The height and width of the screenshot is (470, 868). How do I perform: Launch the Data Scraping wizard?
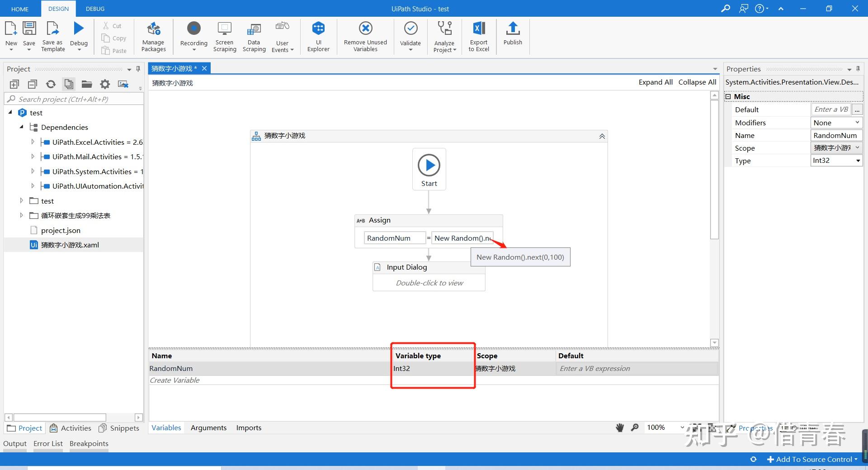[x=254, y=36]
